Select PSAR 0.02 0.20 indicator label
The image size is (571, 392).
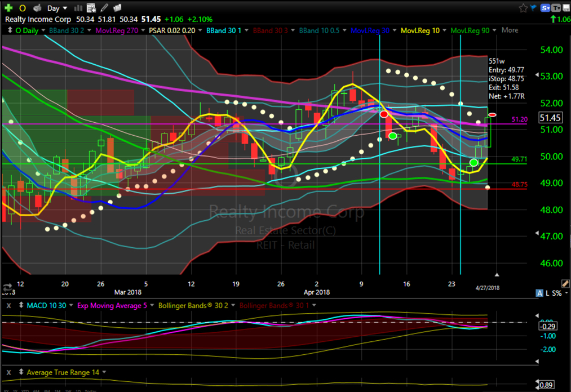tap(172, 30)
